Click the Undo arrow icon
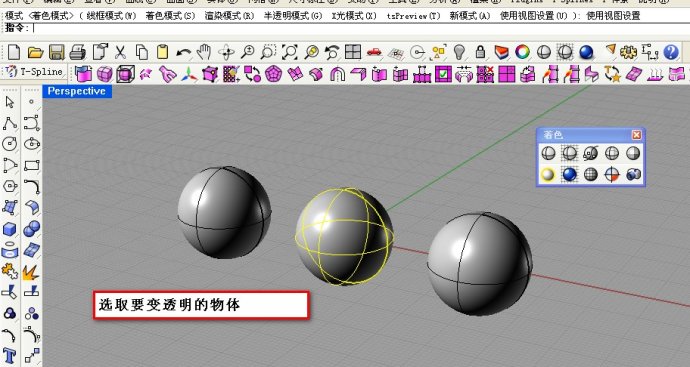This screenshot has width=690, height=367. 184,53
